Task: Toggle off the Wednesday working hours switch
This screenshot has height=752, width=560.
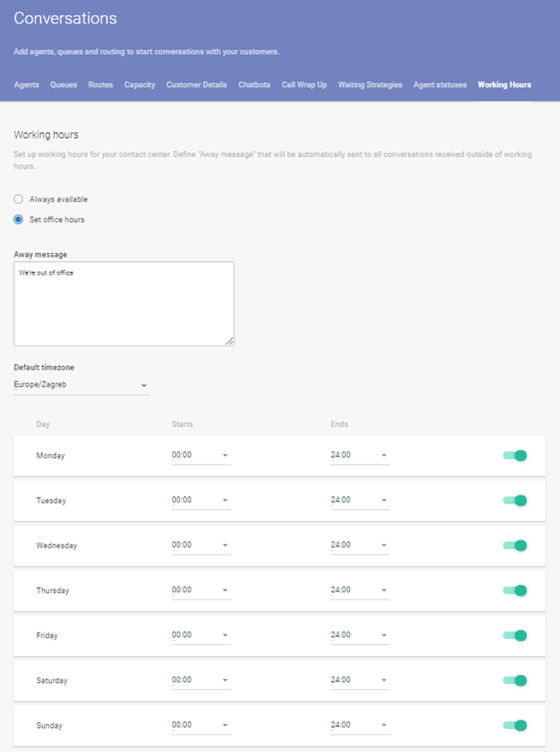Action: [514, 546]
